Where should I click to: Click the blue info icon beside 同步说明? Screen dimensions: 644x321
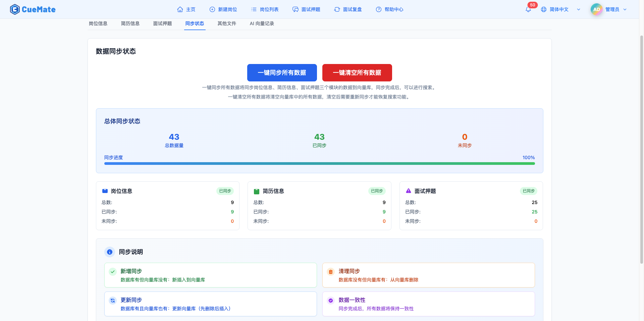(x=110, y=252)
